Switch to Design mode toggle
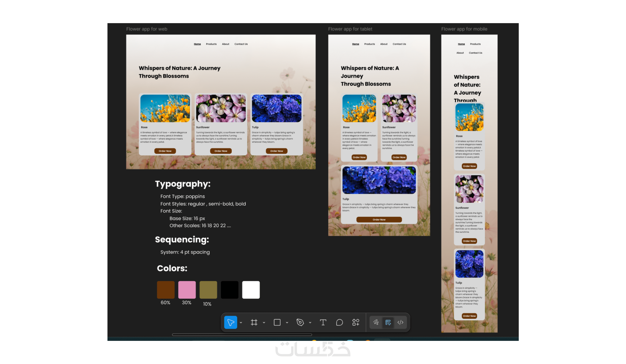This screenshot has height=364, width=626. [388, 322]
